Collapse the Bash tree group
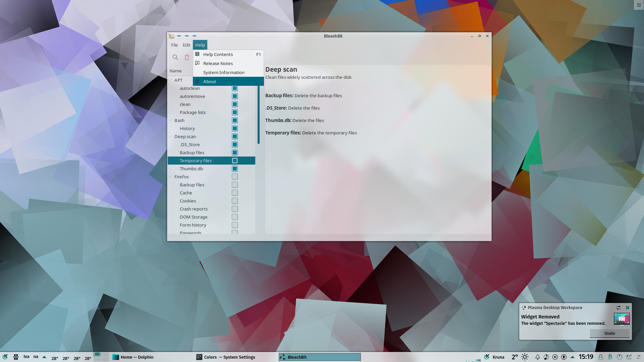 point(170,120)
